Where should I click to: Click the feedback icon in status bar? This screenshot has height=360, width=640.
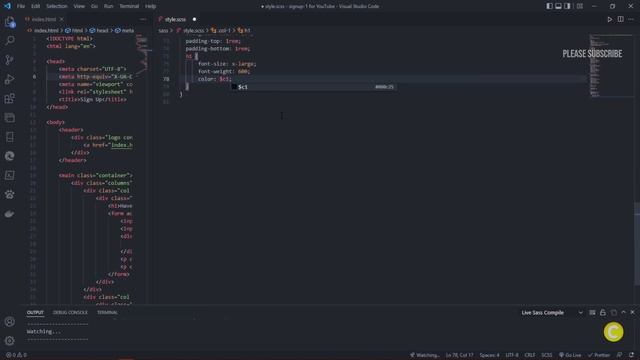[620, 355]
